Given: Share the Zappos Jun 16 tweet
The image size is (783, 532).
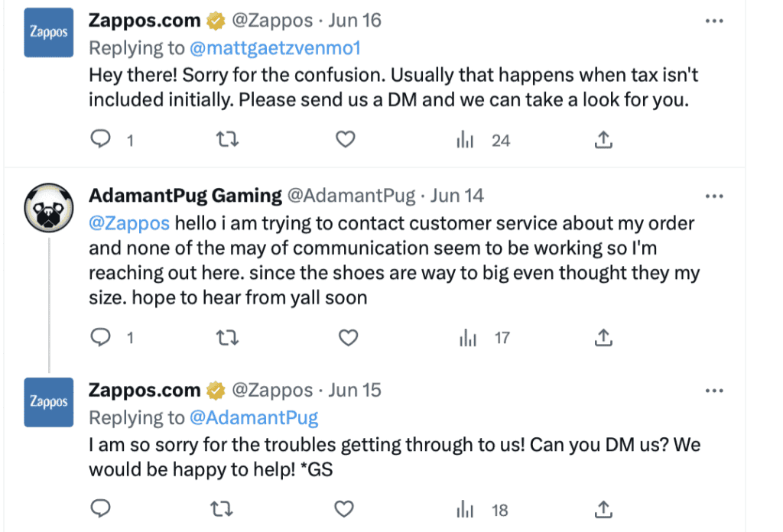Looking at the screenshot, I should tap(603, 140).
